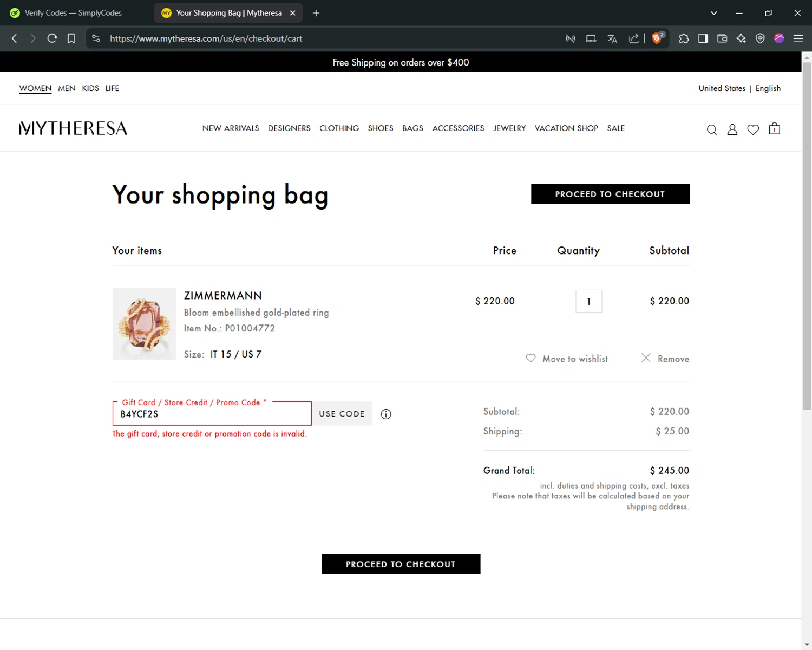Click the screen cast icon in the address bar
Image resolution: width=812 pixels, height=650 pixels.
[x=591, y=38]
